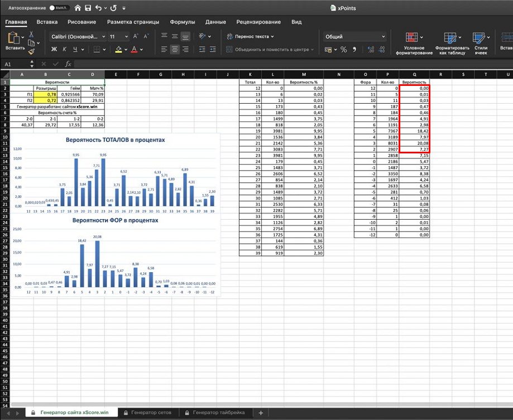Cut selection with the scissors icon
Viewport: 513px width, 420px height.
31,34
